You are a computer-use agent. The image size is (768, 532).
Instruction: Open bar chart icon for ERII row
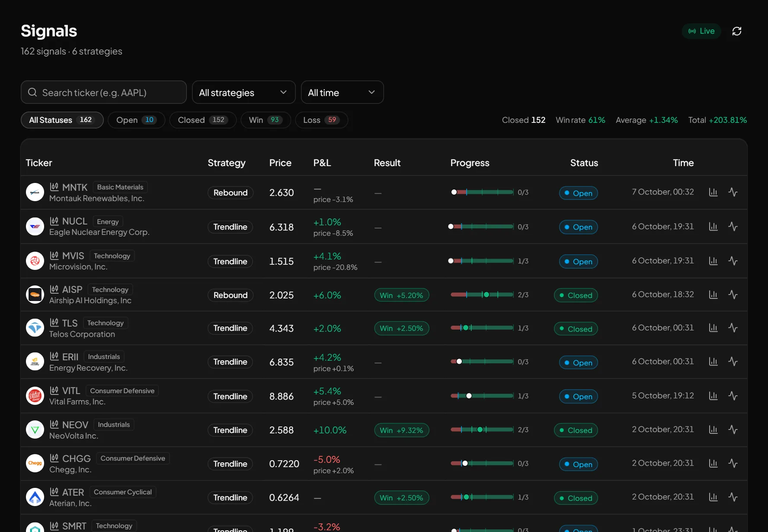714,362
